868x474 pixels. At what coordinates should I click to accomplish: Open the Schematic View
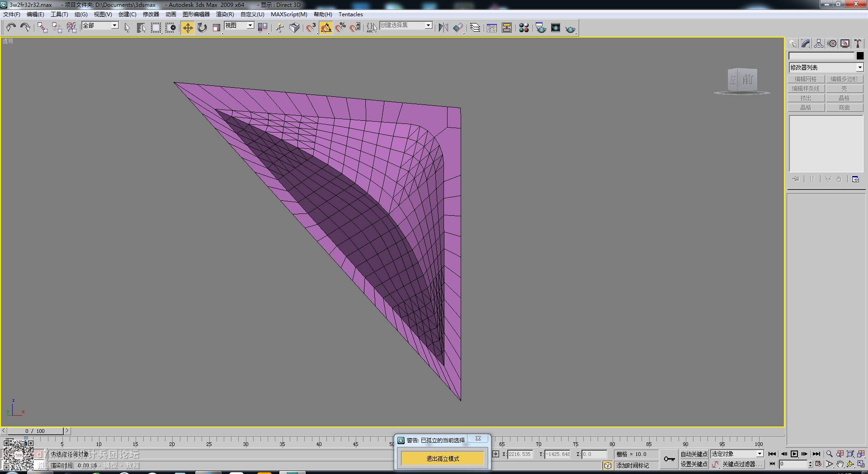click(x=507, y=28)
